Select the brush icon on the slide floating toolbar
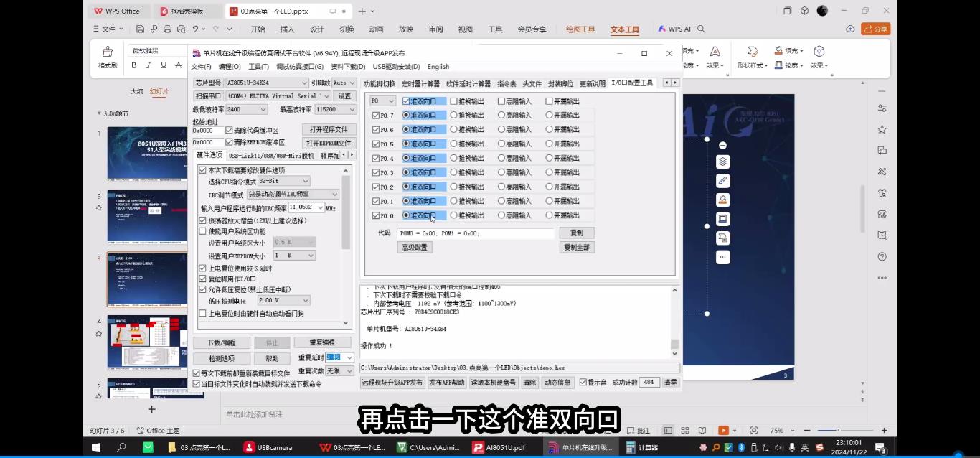 pos(722,180)
